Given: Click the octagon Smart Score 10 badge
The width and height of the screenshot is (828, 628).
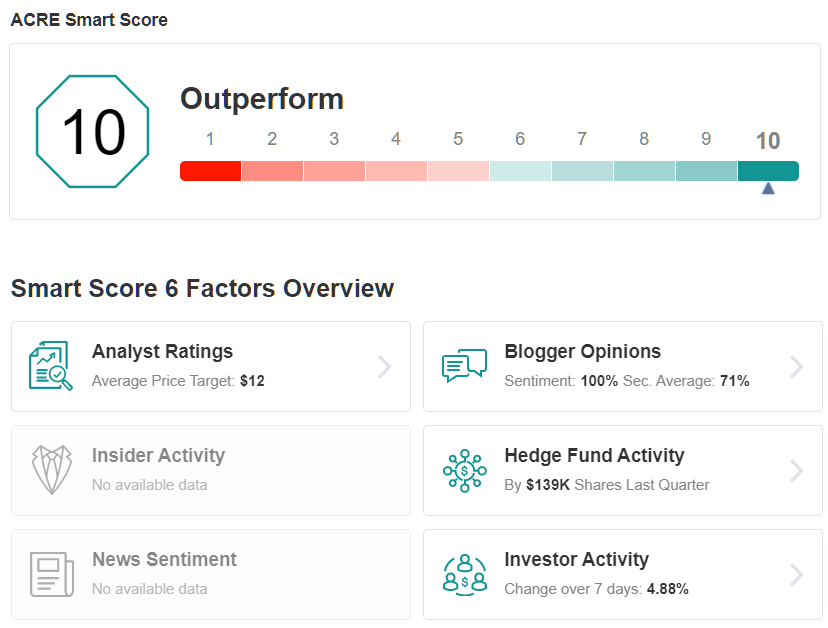Looking at the screenshot, I should (92, 132).
